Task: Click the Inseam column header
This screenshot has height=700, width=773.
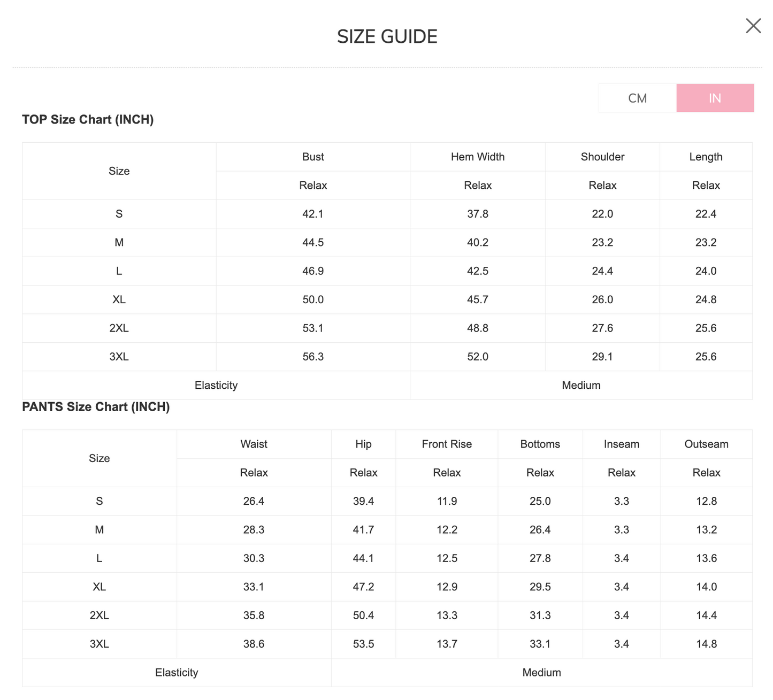Action: point(621,444)
